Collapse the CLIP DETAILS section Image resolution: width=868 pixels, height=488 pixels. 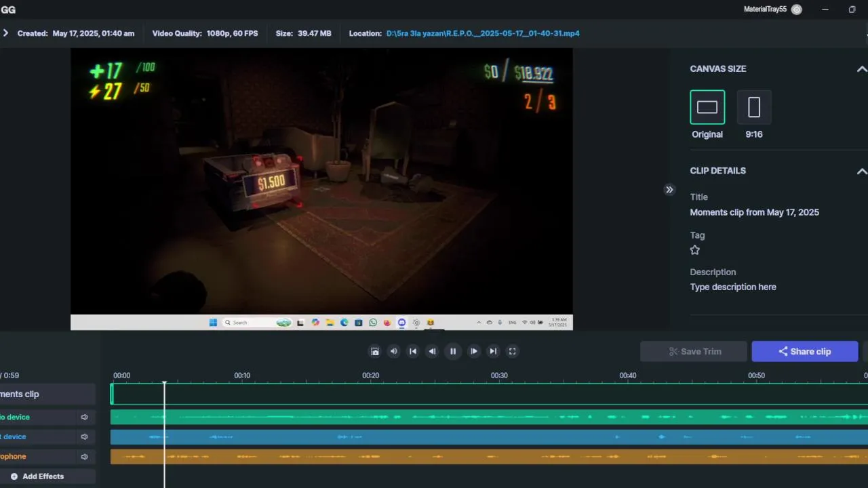click(x=861, y=171)
